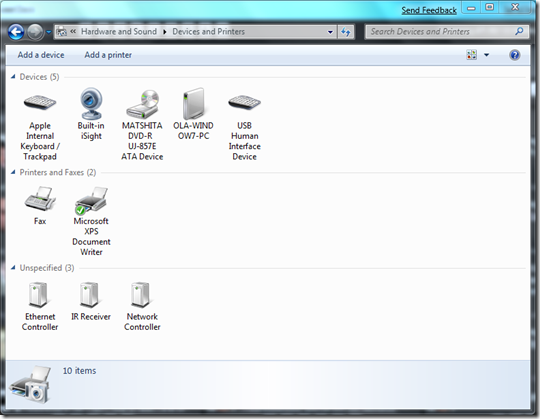Click the Devices (5) group header text
Viewport: 540px width, 419px height.
[39, 77]
